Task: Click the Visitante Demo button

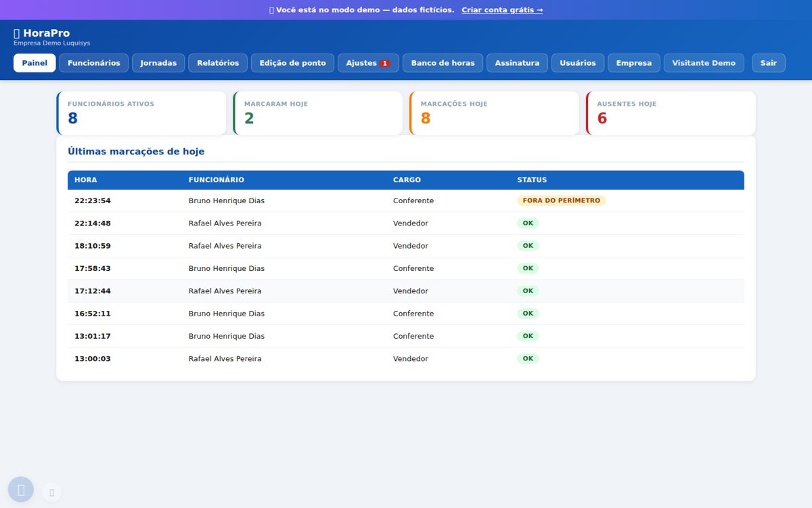Action: pyautogui.click(x=704, y=63)
